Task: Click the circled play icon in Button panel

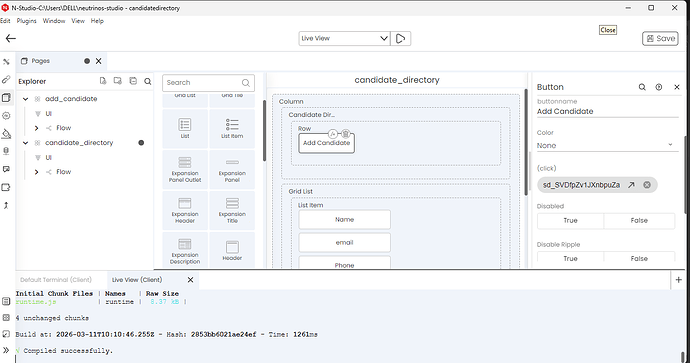Action: pyautogui.click(x=659, y=87)
